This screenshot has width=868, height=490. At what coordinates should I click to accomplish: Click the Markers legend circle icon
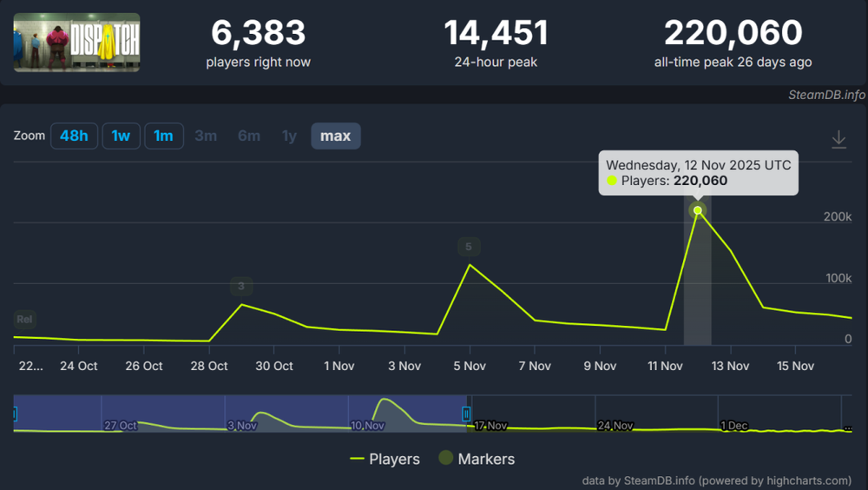tap(445, 459)
